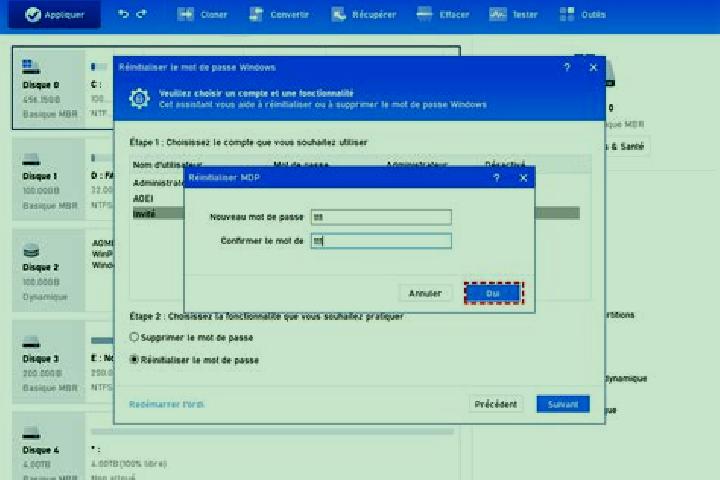The image size is (720, 480).
Task: Click the Annuler button
Action: coord(425,293)
